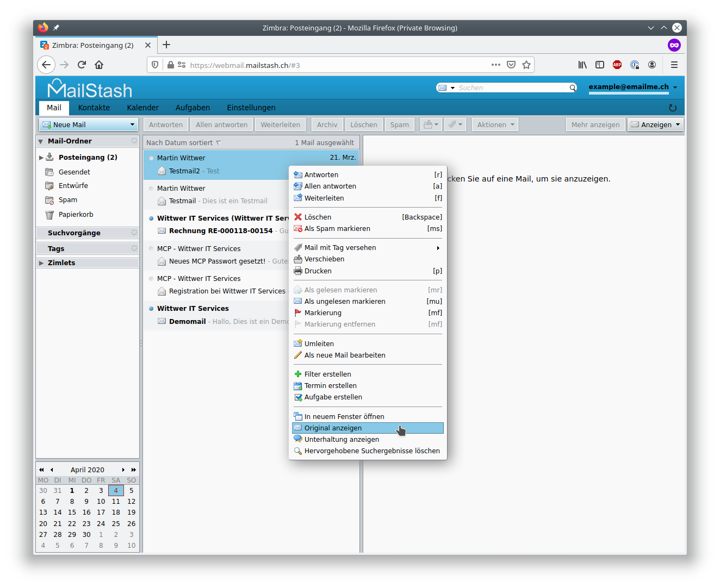
Task: Click the tag toolbar icon
Action: pyautogui.click(x=455, y=124)
